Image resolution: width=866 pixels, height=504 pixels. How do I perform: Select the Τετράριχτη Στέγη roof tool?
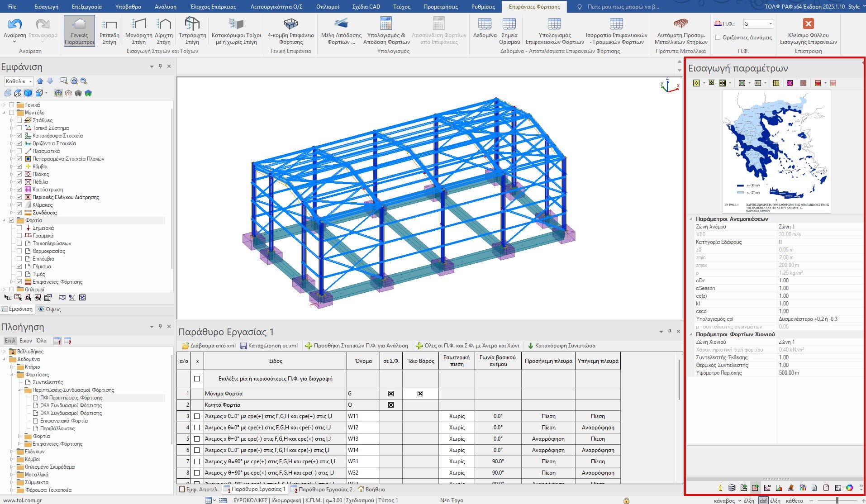coord(192,31)
